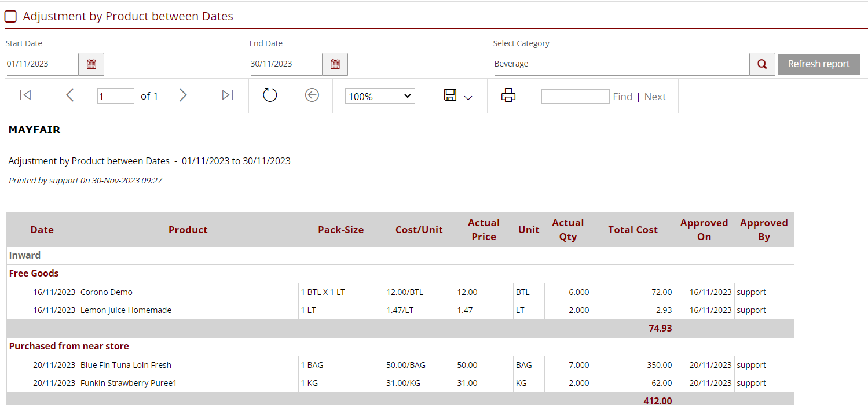
Task: Click the category search magnifier icon
Action: [762, 64]
